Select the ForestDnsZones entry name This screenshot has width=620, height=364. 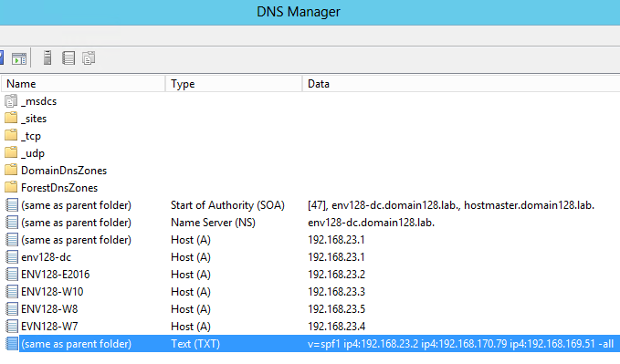pos(59,188)
